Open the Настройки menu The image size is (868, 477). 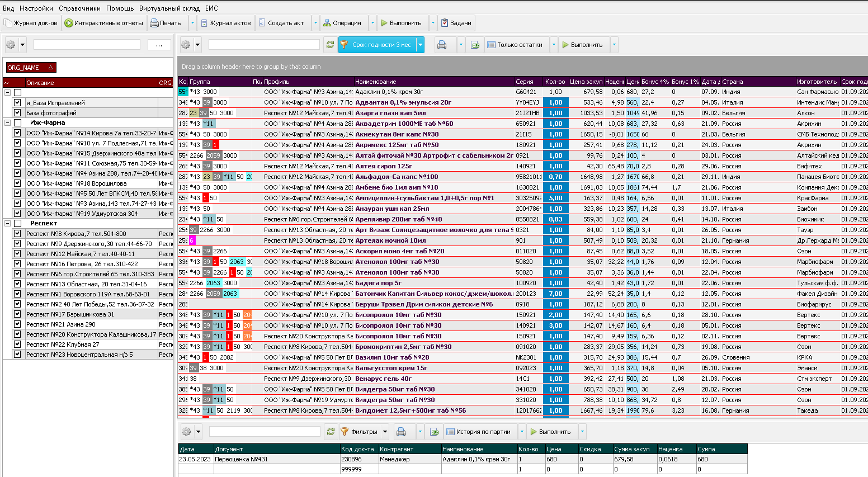36,8
